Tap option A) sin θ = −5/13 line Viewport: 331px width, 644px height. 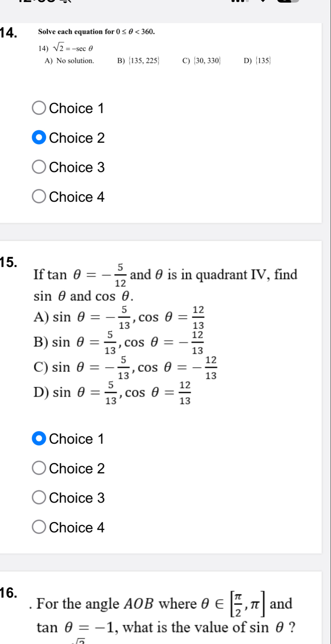pos(119,317)
